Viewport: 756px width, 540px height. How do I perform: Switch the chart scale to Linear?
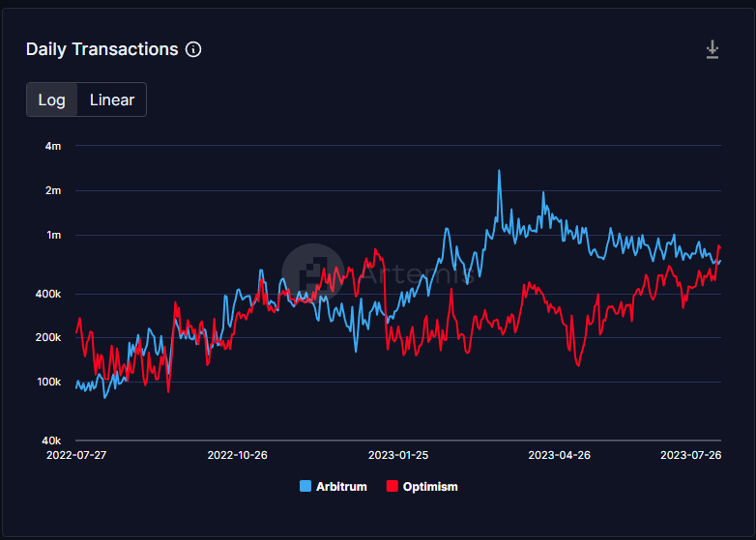click(x=112, y=99)
